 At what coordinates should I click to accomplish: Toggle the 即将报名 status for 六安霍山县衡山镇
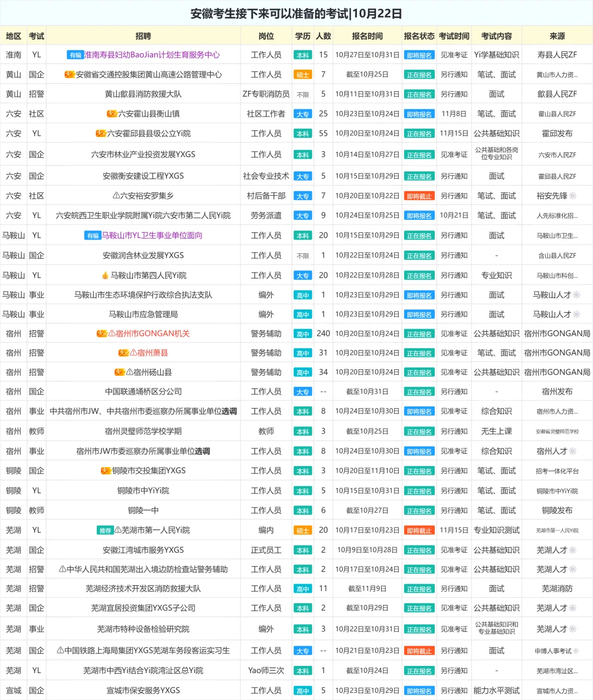(419, 114)
